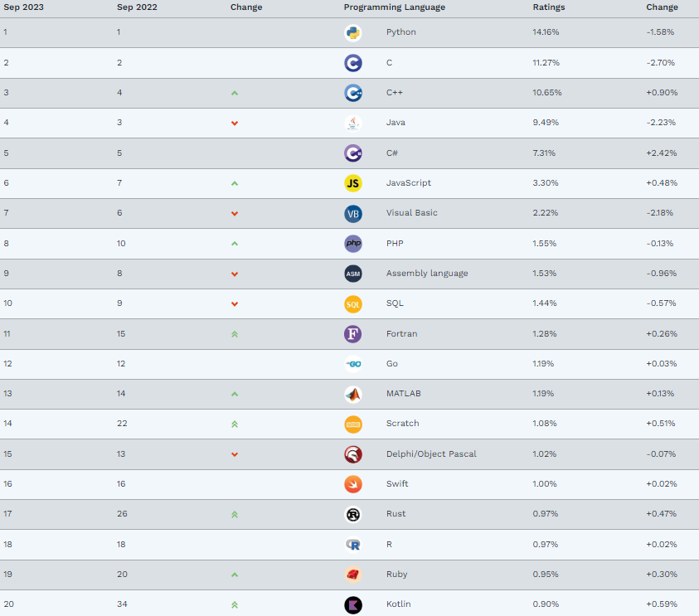Click the PHP logo icon
699x616 pixels.
[353, 244]
